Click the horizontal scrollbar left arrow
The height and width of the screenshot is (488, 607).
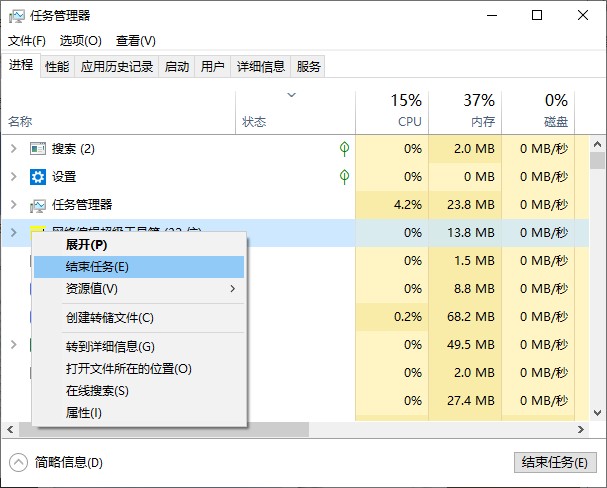[x=10, y=430]
